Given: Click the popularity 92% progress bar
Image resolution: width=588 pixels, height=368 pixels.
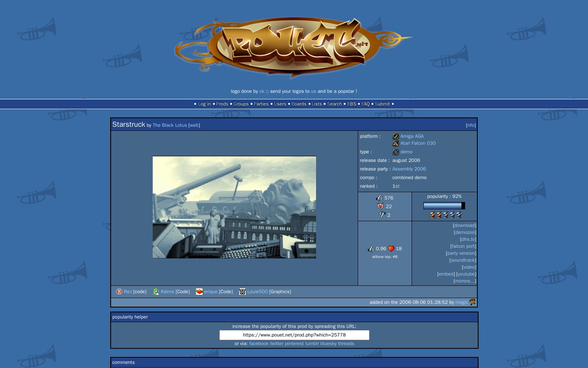Looking at the screenshot, I should 444,206.
